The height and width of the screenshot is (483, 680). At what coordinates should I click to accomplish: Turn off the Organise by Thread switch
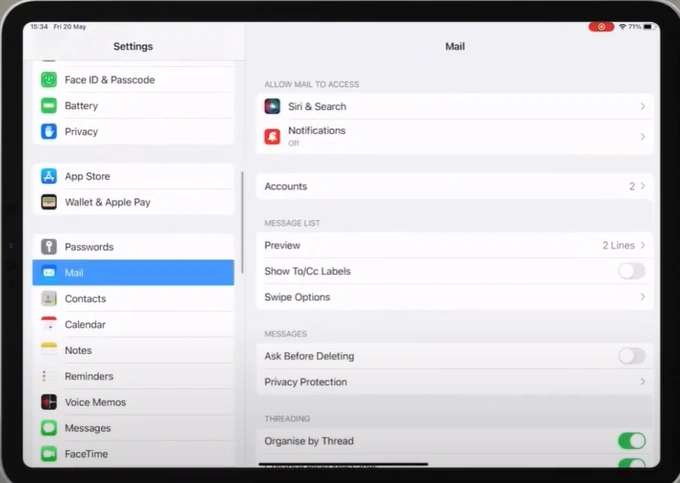632,441
